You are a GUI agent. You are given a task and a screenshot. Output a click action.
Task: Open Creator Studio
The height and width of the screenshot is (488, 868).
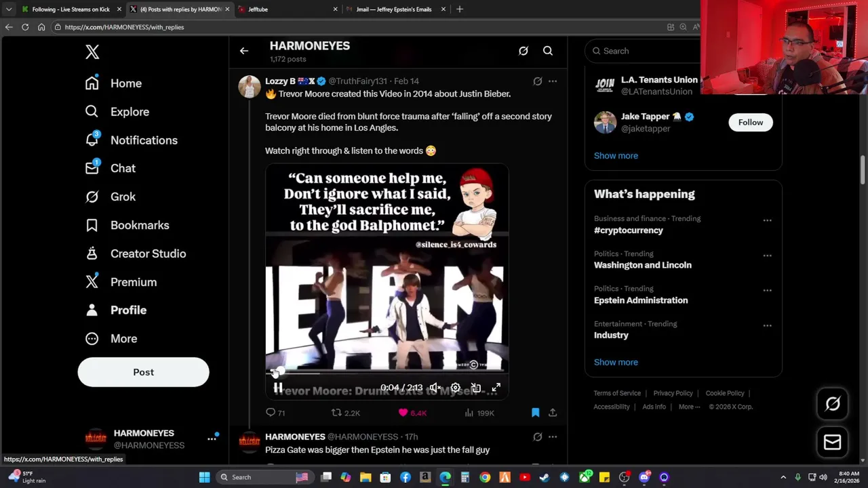[135, 253]
